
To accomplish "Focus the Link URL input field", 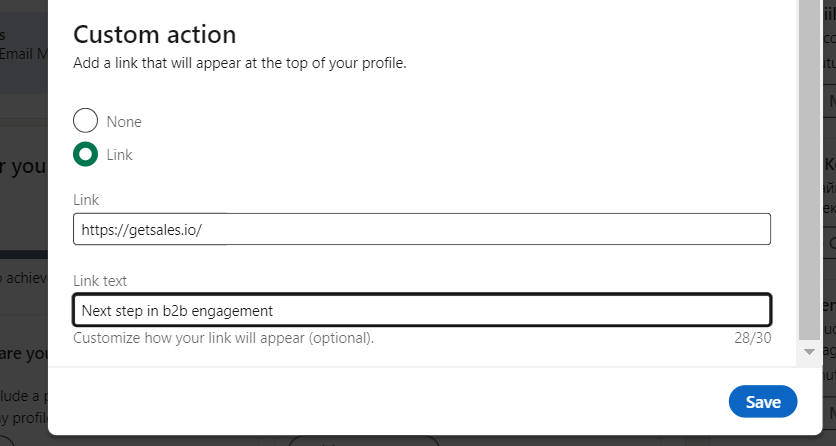I will point(421,229).
